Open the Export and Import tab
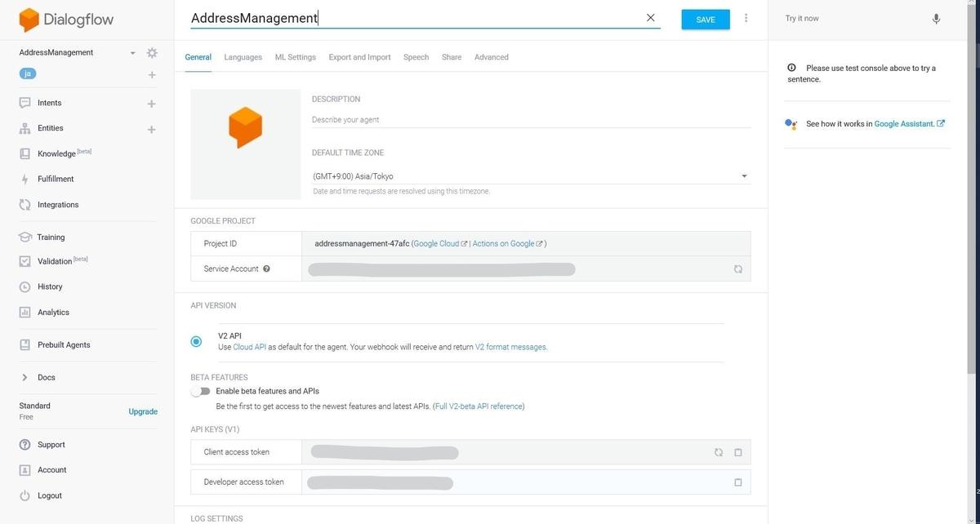 359,57
